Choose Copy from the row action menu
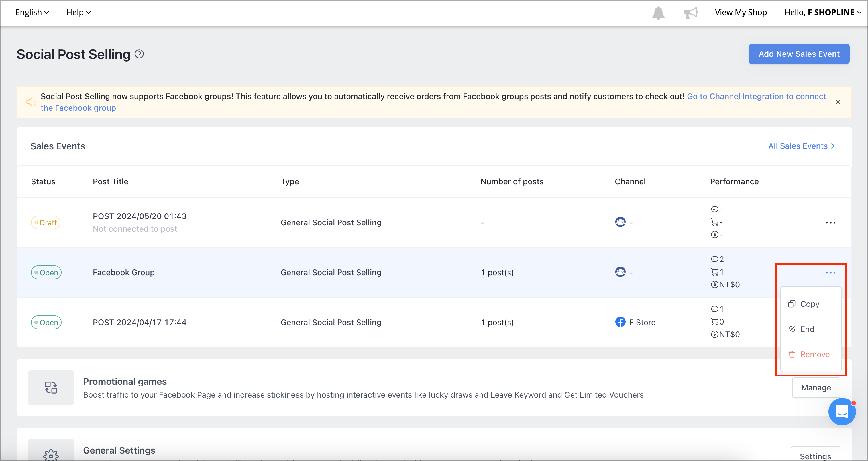 click(811, 304)
